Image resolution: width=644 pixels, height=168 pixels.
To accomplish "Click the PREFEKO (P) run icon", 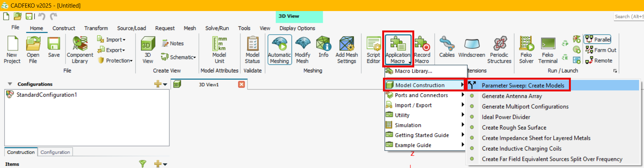I will (x=565, y=43).
